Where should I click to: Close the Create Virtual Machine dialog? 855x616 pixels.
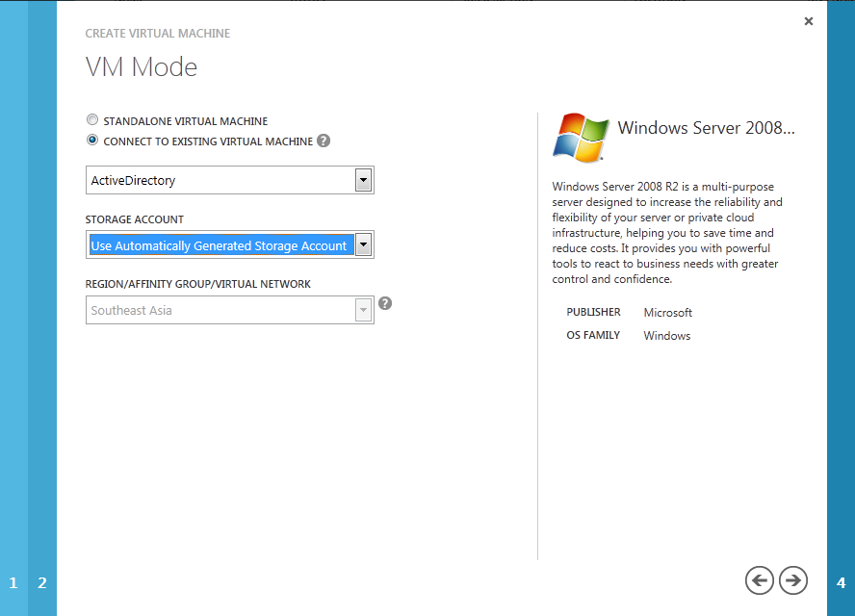pos(808,21)
